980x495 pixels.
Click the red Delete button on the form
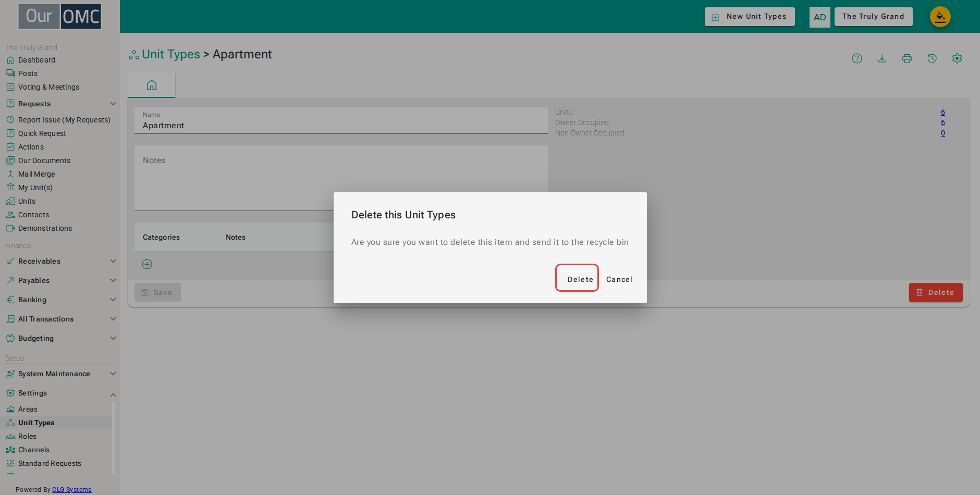[x=936, y=292]
